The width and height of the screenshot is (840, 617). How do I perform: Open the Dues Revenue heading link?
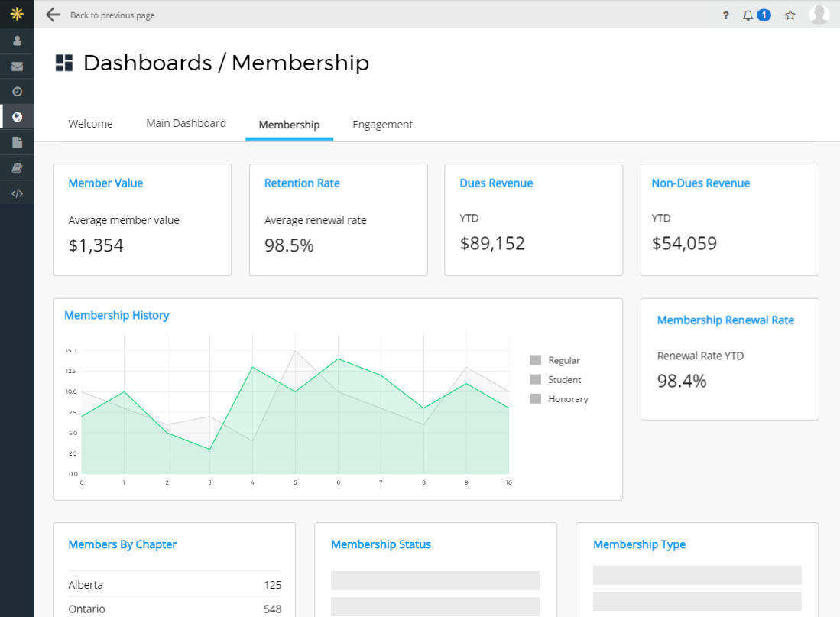[496, 183]
